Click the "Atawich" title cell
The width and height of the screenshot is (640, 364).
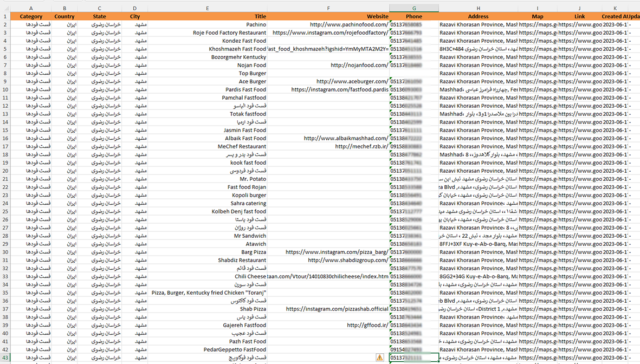[x=208, y=244]
